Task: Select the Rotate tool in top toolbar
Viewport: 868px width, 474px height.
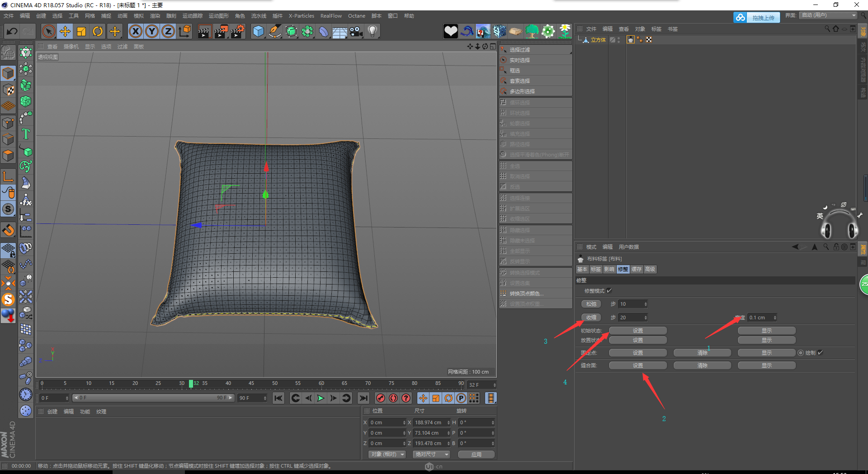Action: coord(98,31)
